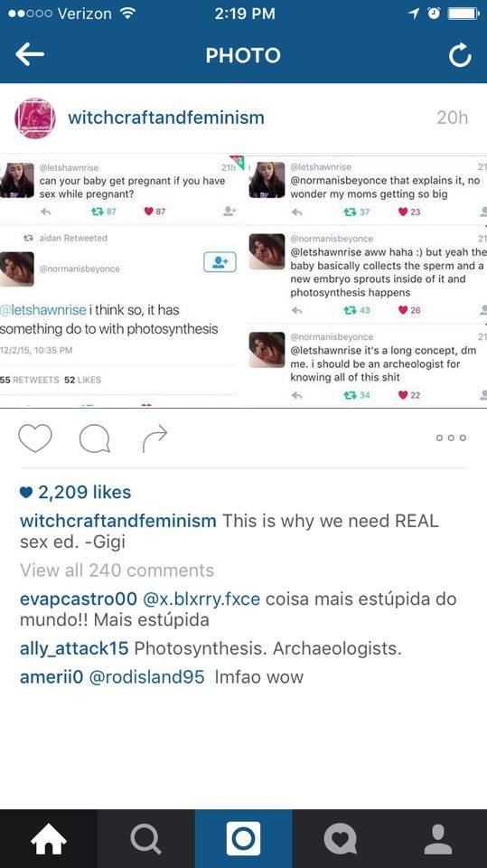Screen dimensions: 487x868
Task: Open the 2,209 likes list
Action: tap(75, 492)
